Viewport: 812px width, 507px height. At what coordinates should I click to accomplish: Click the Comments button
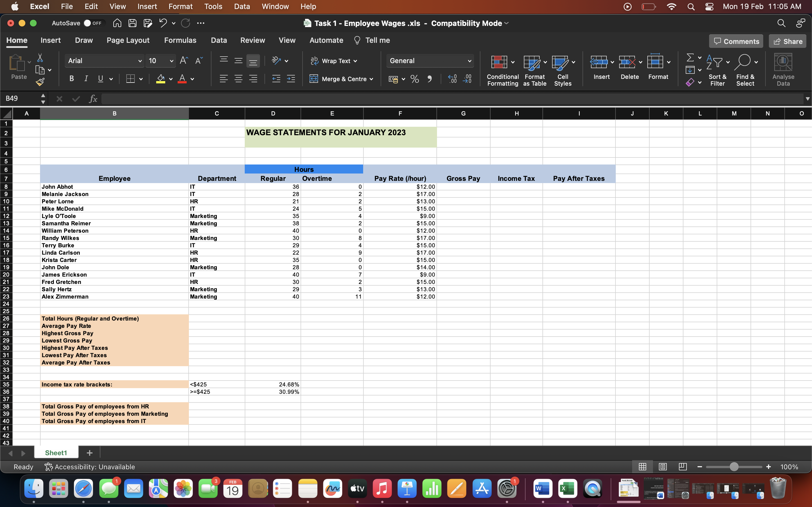[736, 41]
